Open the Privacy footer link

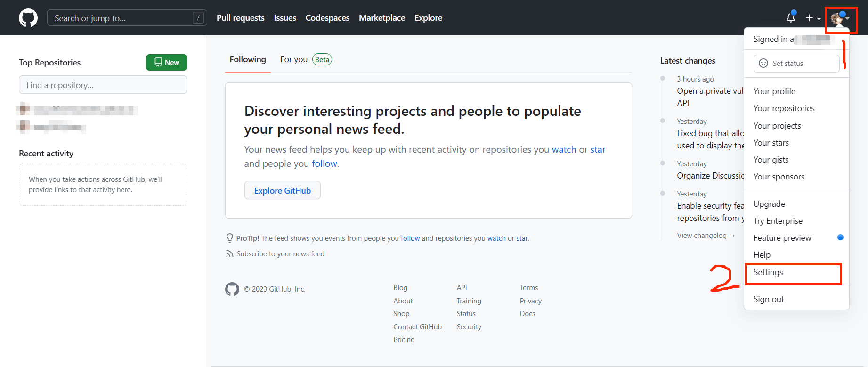click(x=531, y=301)
